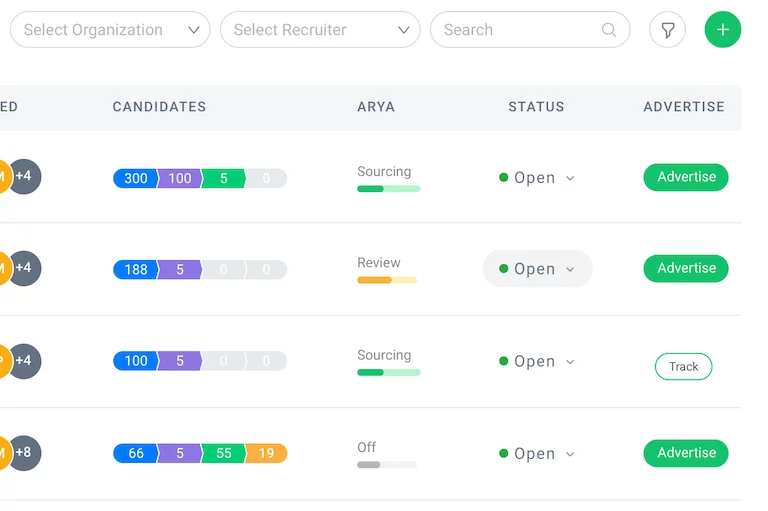
Task: Click the search magnifier icon
Action: [x=609, y=30]
